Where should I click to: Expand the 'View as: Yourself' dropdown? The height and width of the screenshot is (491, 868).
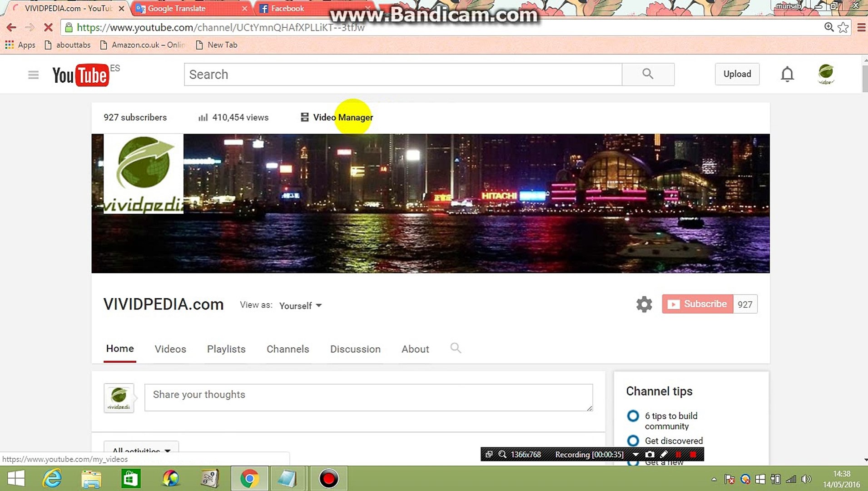(x=301, y=306)
